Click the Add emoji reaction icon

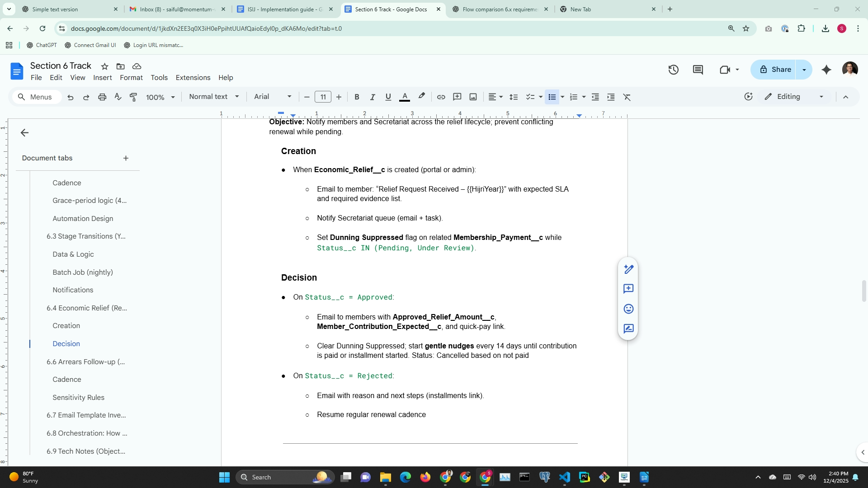coord(628,309)
